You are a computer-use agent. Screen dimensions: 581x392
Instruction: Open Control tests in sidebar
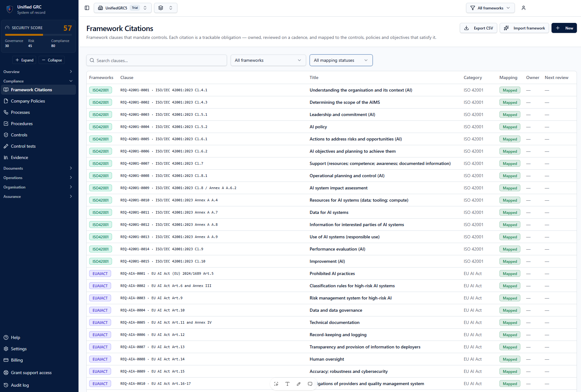(x=38, y=146)
